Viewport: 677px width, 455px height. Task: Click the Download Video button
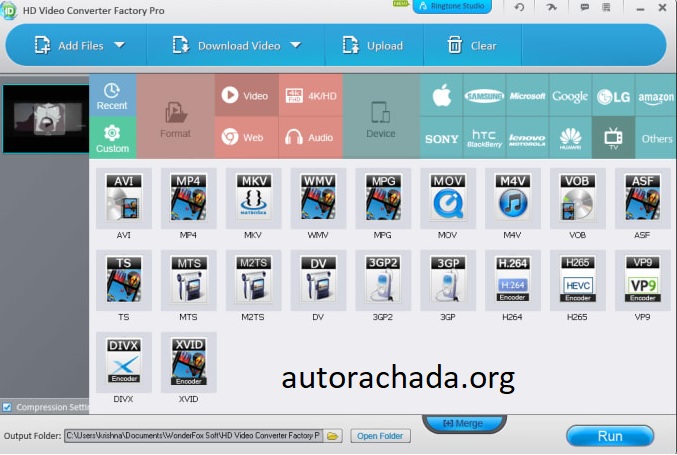[x=227, y=45]
